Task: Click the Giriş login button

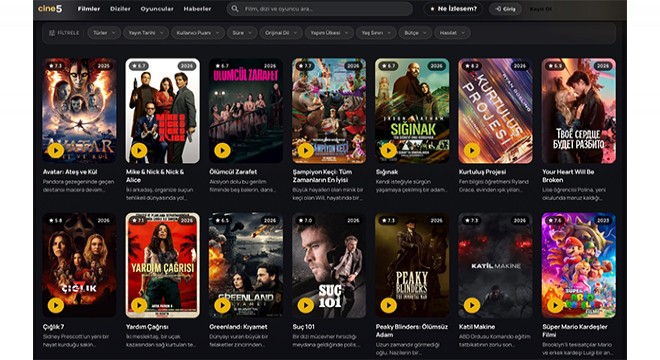Action: 505,9
